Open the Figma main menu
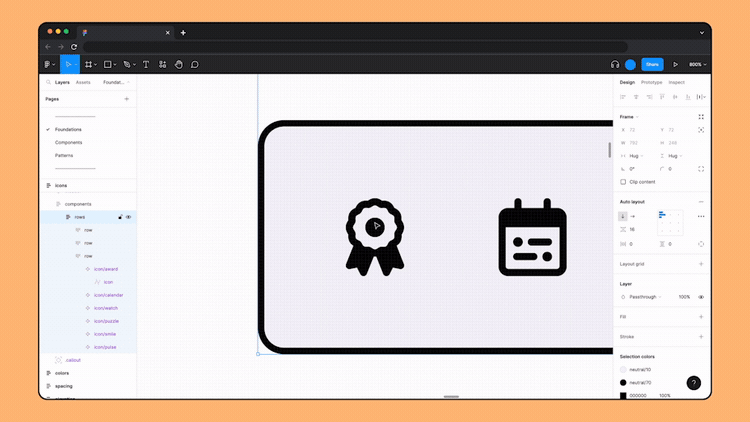This screenshot has width=750, height=422. coord(49,65)
